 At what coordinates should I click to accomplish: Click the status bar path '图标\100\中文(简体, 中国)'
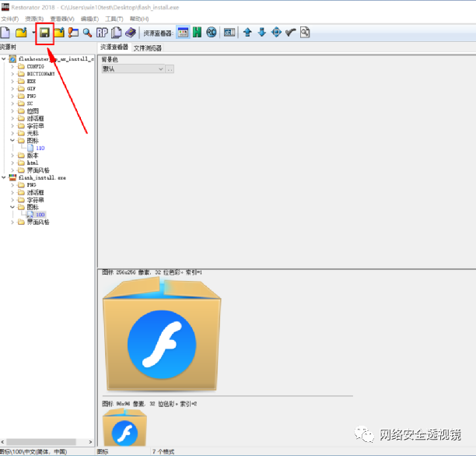[x=33, y=452]
